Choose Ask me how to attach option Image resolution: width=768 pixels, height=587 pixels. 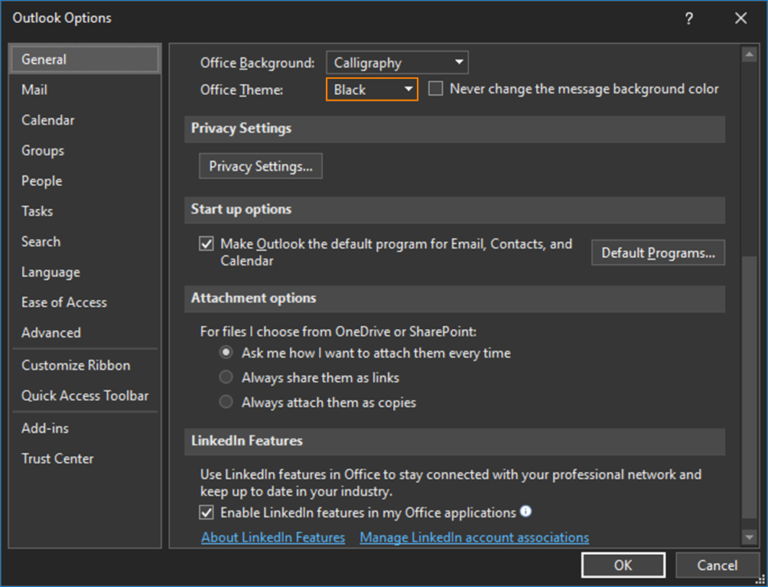(226, 353)
